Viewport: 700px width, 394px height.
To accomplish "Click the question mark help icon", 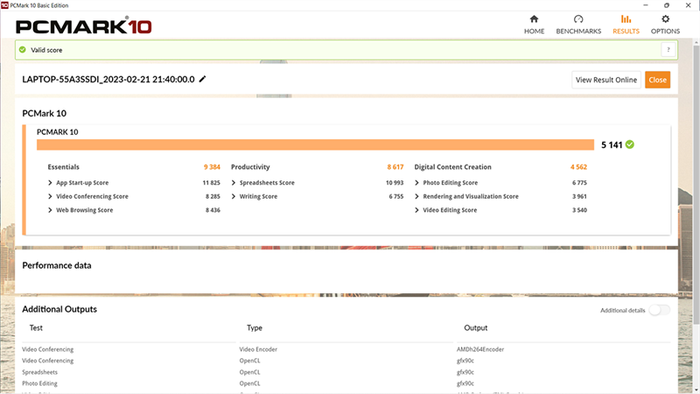I will (668, 50).
